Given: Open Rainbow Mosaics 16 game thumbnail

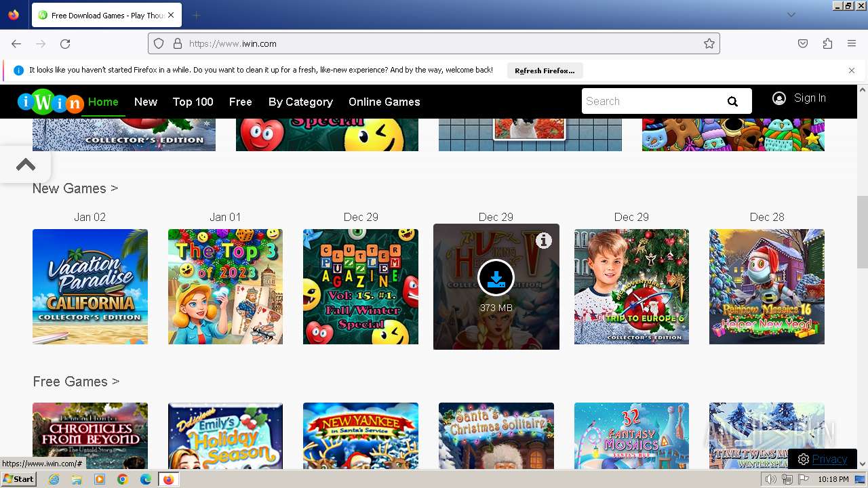Looking at the screenshot, I should (767, 287).
